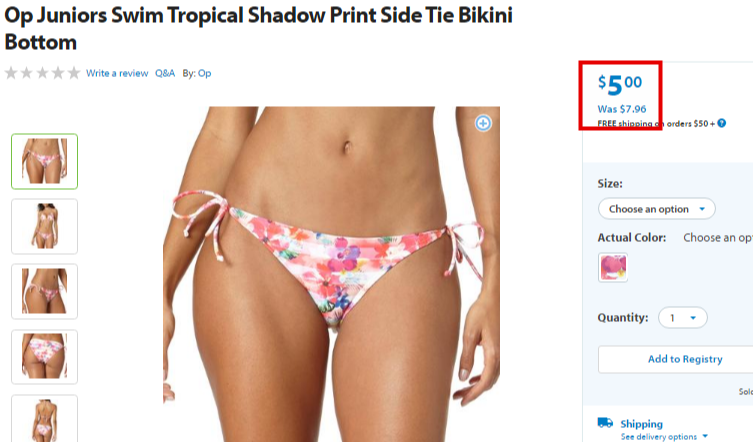This screenshot has width=753, height=442.
Task: Open the Size 'Choose an option' dropdown
Action: (656, 209)
